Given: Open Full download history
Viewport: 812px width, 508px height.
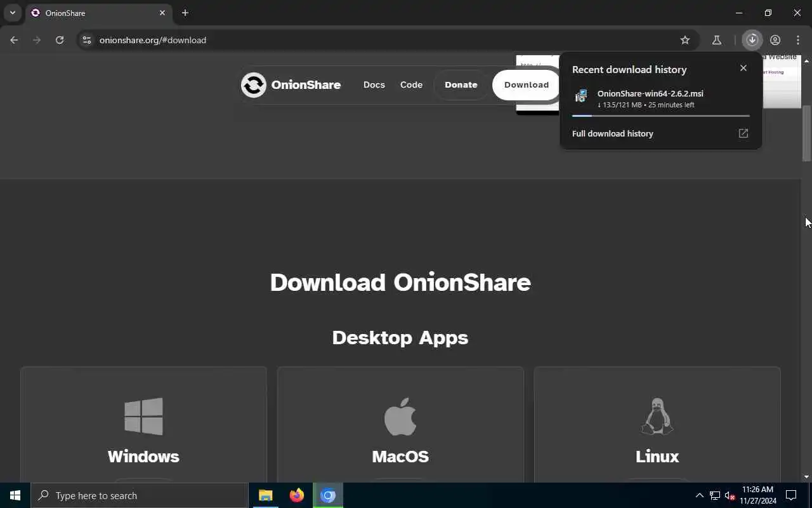Looking at the screenshot, I should 613,133.
